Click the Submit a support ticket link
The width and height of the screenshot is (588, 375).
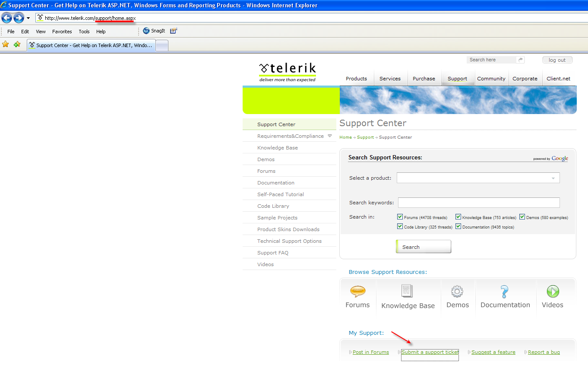pyautogui.click(x=430, y=352)
